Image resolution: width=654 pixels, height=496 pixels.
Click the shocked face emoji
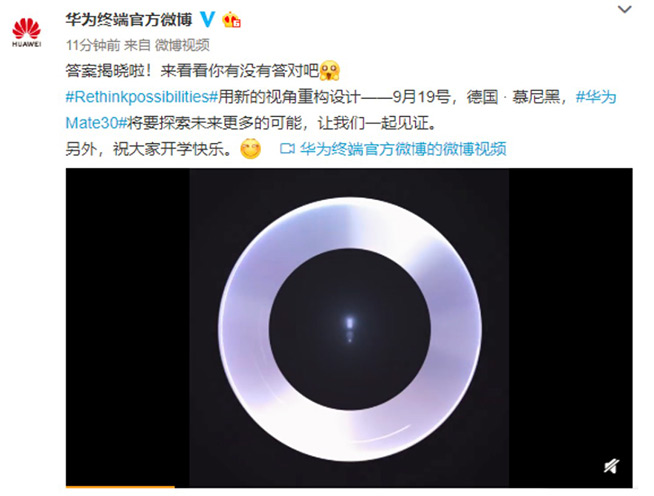tap(330, 70)
